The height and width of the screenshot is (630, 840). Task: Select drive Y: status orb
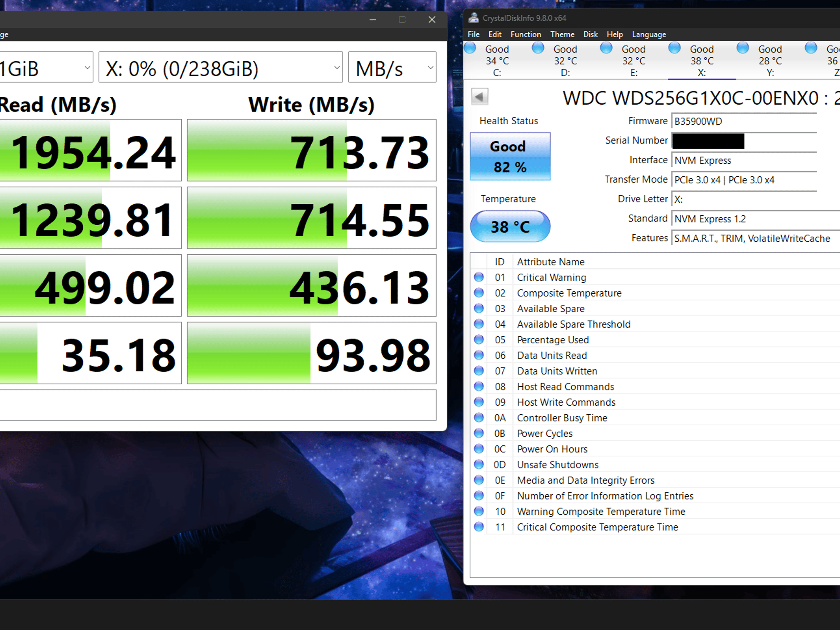coord(742,48)
